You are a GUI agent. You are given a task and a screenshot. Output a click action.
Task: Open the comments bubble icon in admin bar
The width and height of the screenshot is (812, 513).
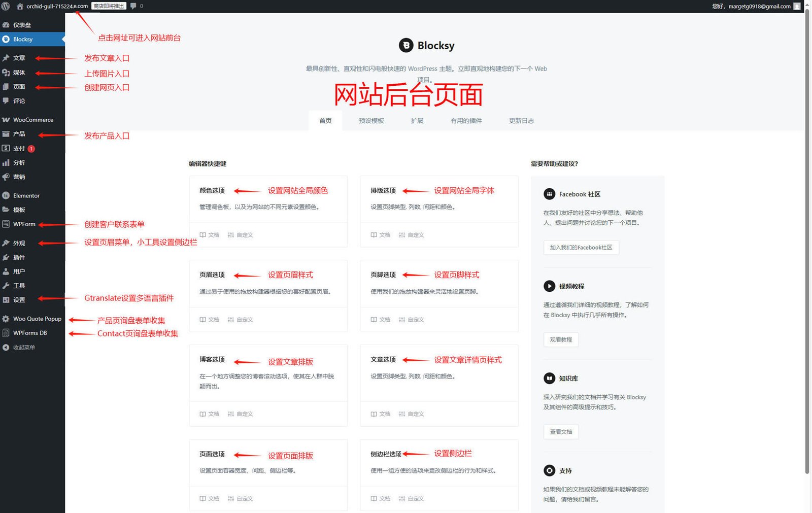click(x=133, y=6)
